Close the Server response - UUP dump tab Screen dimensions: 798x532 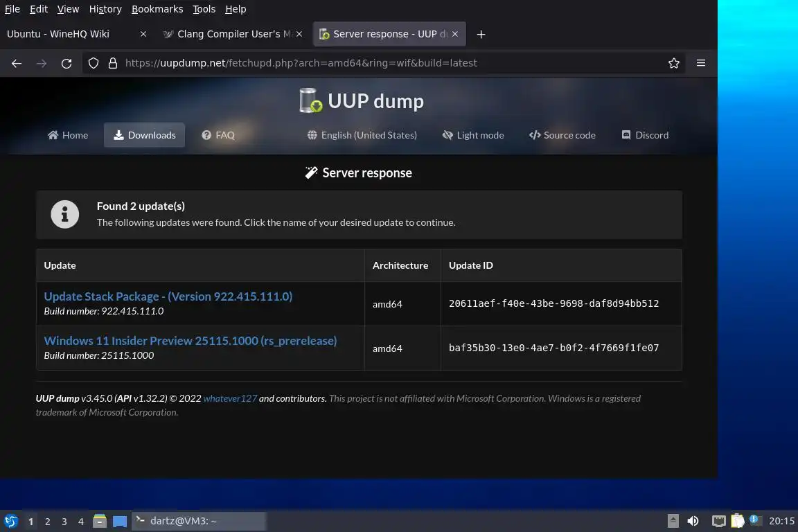pyautogui.click(x=455, y=34)
